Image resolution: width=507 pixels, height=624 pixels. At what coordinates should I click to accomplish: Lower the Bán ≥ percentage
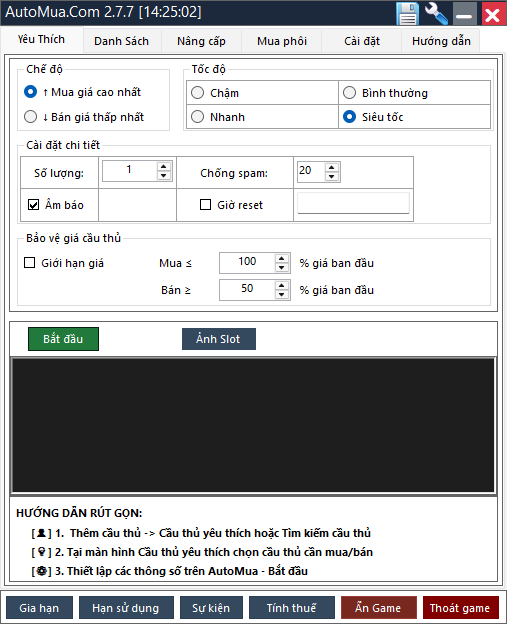(x=282, y=294)
